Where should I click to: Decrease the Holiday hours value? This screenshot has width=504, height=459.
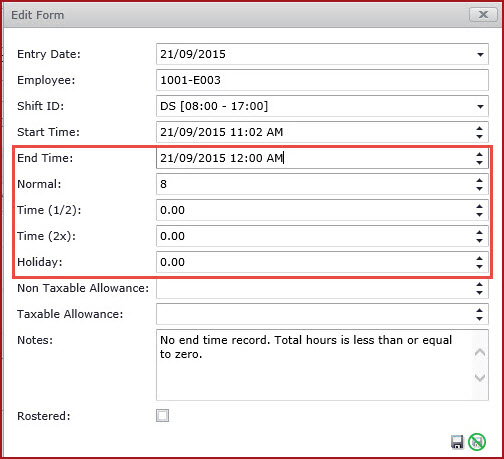(479, 266)
